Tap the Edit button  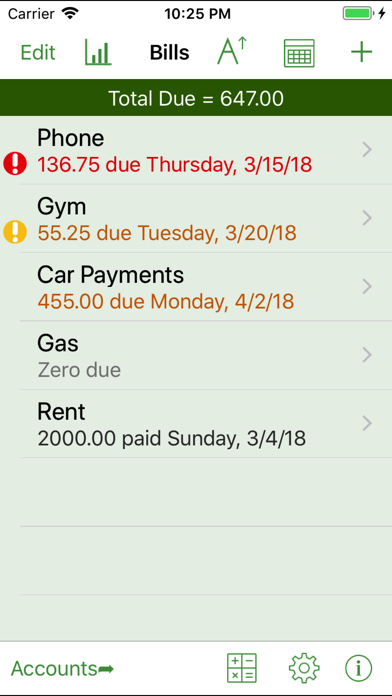(x=38, y=53)
